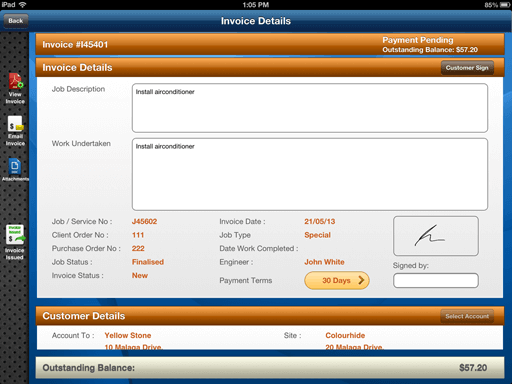Open the 30 Days payment terms selector
This screenshot has width=512, height=384.
[x=337, y=280]
